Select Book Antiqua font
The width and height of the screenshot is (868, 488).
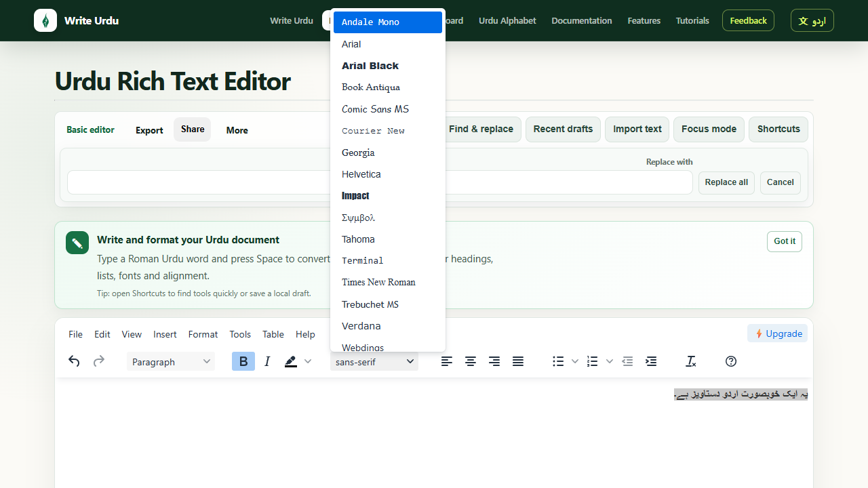click(x=388, y=87)
